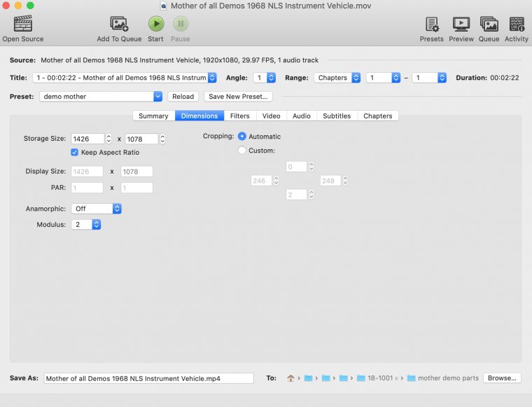Screen dimensions: 532x407
Task: Click the Storage Size width stepper
Action: pyautogui.click(x=108, y=139)
